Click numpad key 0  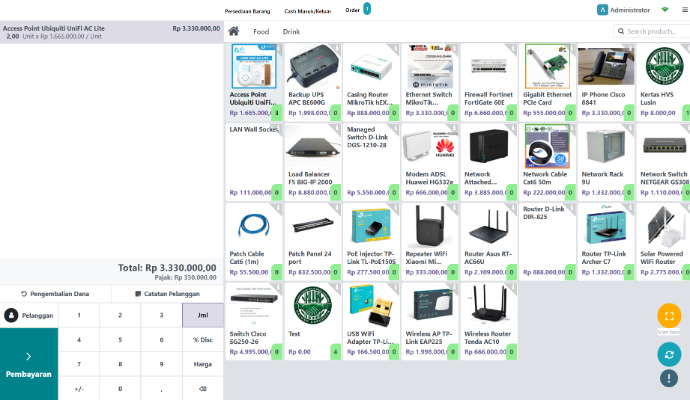pyautogui.click(x=120, y=389)
